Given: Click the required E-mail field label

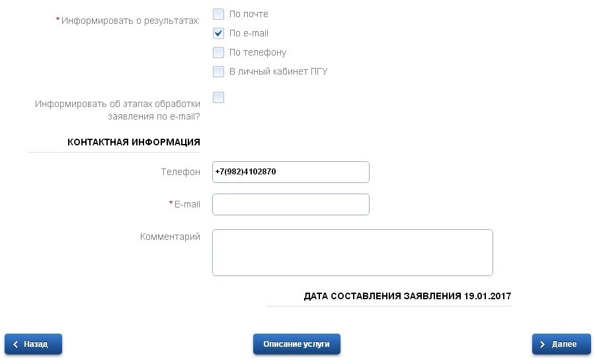Looking at the screenshot, I should click(187, 204).
